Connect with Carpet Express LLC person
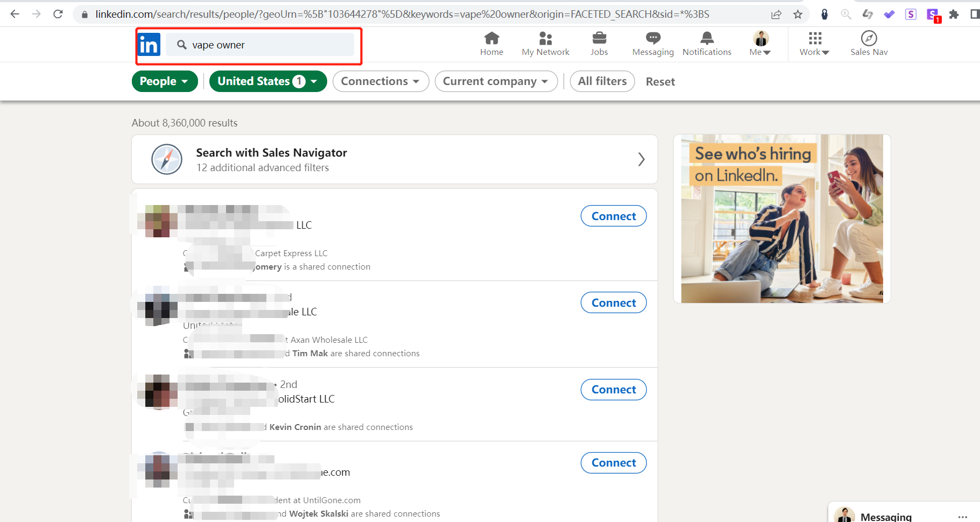980x522 pixels. click(614, 216)
